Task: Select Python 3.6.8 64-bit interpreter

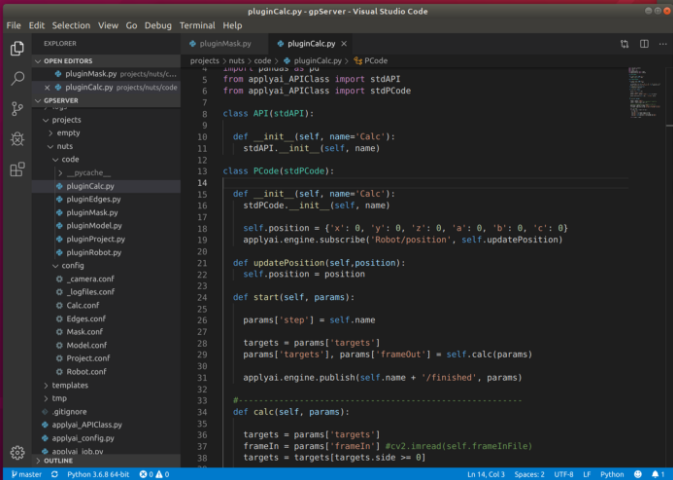Action: coord(98,474)
